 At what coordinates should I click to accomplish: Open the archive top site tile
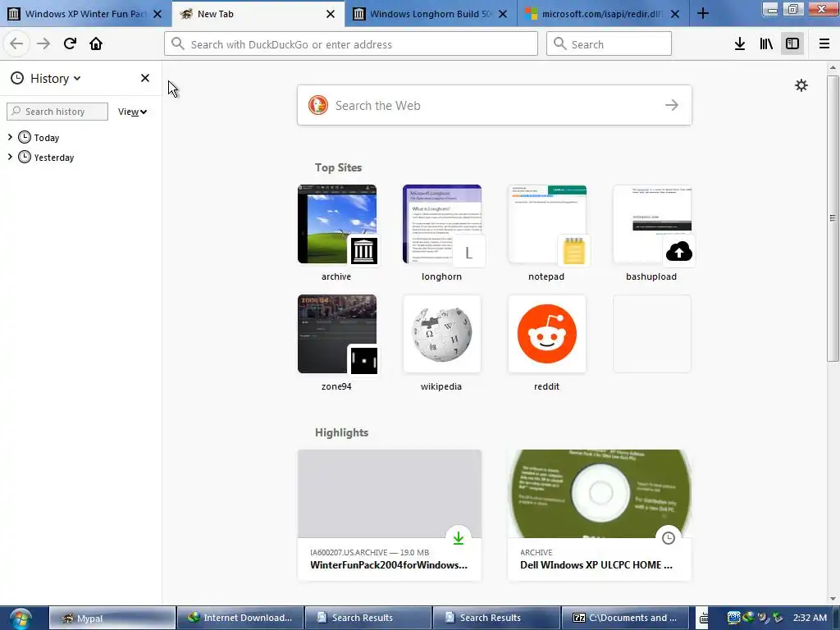point(337,224)
